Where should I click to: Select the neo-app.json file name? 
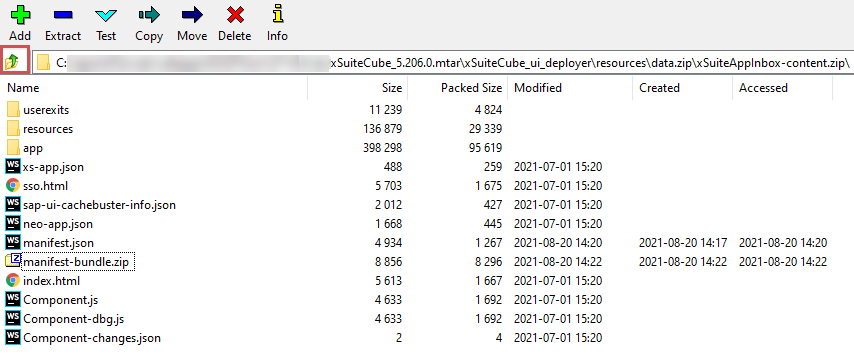(58, 224)
